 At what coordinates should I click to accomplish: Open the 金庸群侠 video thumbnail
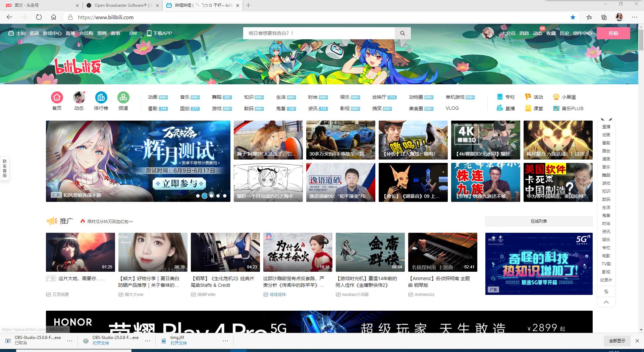tap(370, 252)
